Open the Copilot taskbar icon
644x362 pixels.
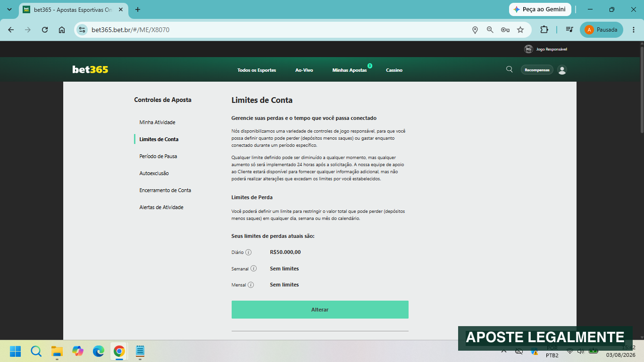(78, 351)
